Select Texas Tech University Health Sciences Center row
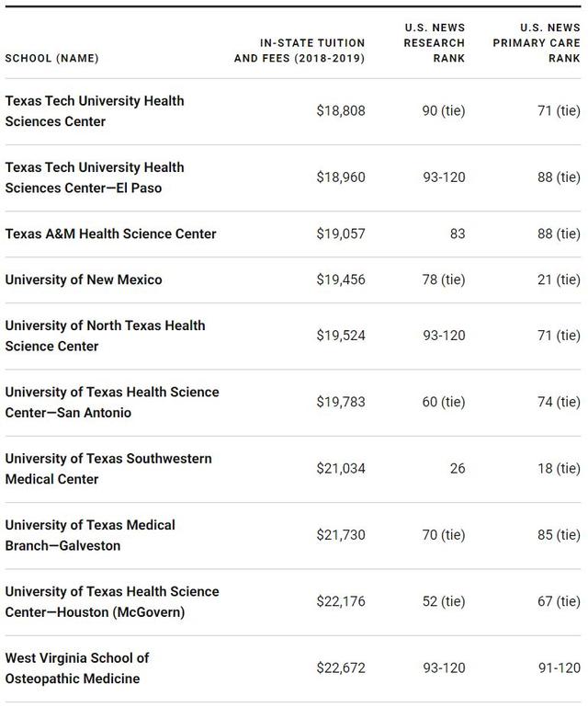588x707 pixels. pos(95,111)
